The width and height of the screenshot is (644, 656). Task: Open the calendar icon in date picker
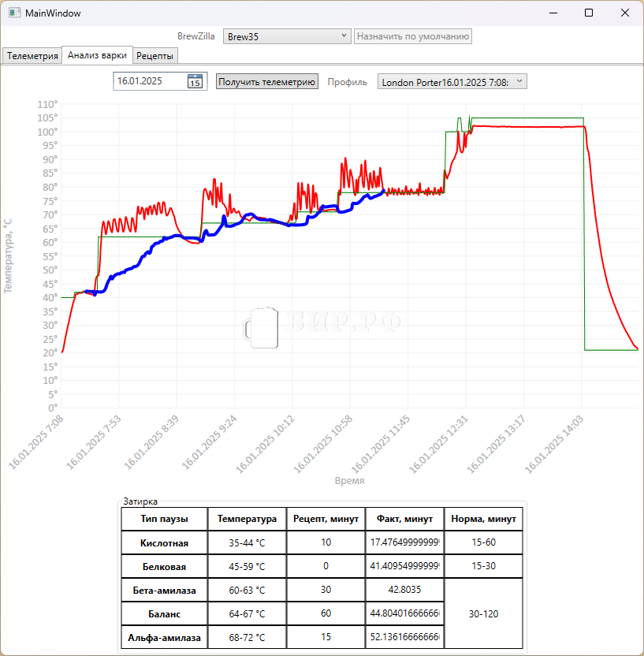[x=195, y=81]
